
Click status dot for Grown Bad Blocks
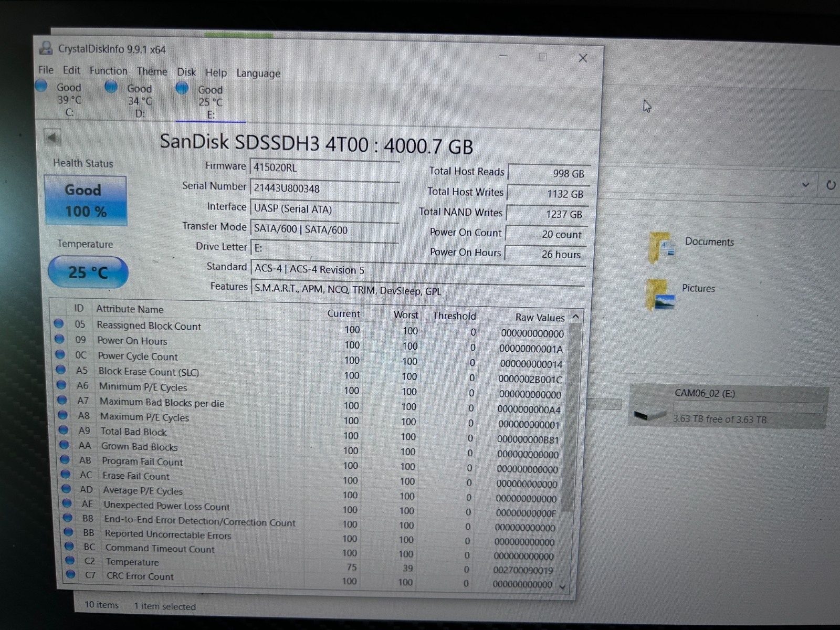pos(64,444)
